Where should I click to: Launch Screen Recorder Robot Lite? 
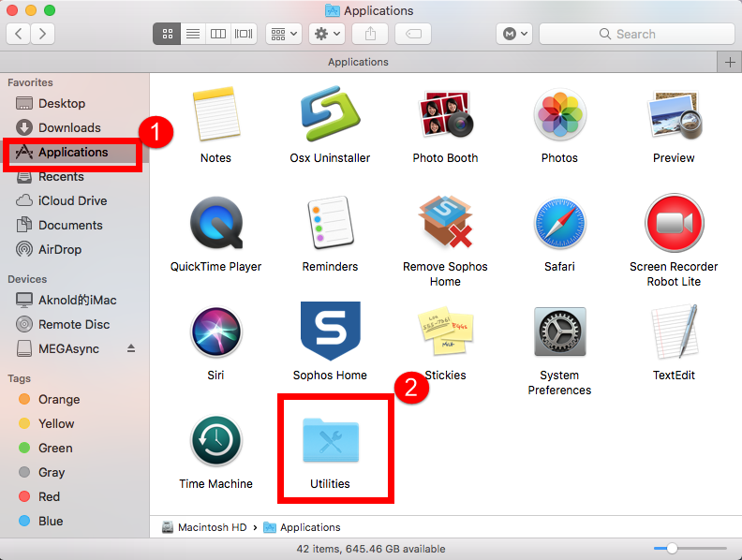point(674,224)
